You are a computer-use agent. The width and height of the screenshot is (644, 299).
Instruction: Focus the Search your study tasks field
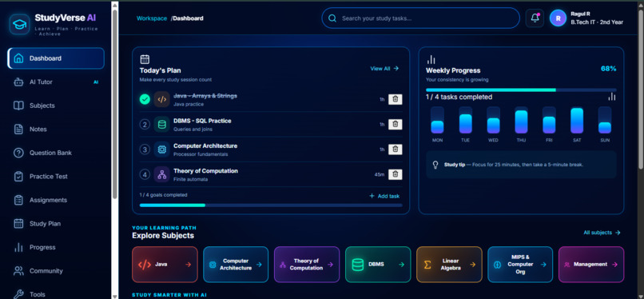pos(420,18)
